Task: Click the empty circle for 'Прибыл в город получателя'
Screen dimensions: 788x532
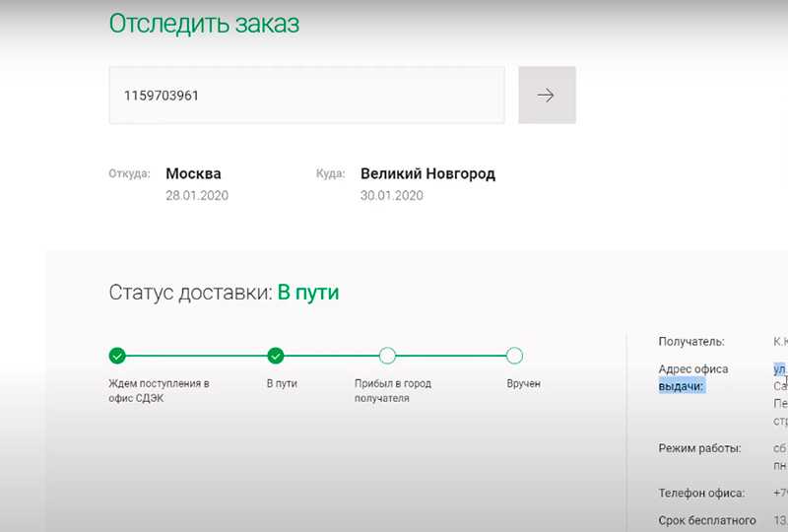Action: coord(387,356)
